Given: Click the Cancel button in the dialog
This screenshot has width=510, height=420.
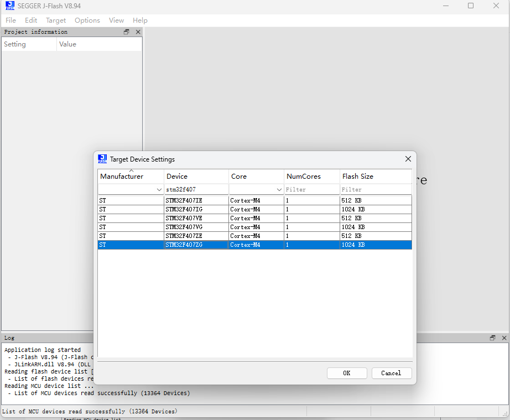Looking at the screenshot, I should (x=391, y=373).
